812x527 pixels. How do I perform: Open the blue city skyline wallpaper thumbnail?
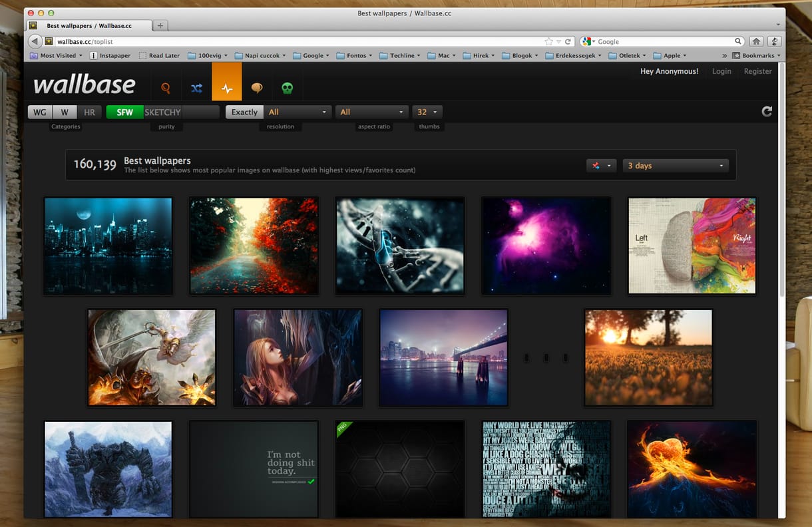click(x=108, y=246)
